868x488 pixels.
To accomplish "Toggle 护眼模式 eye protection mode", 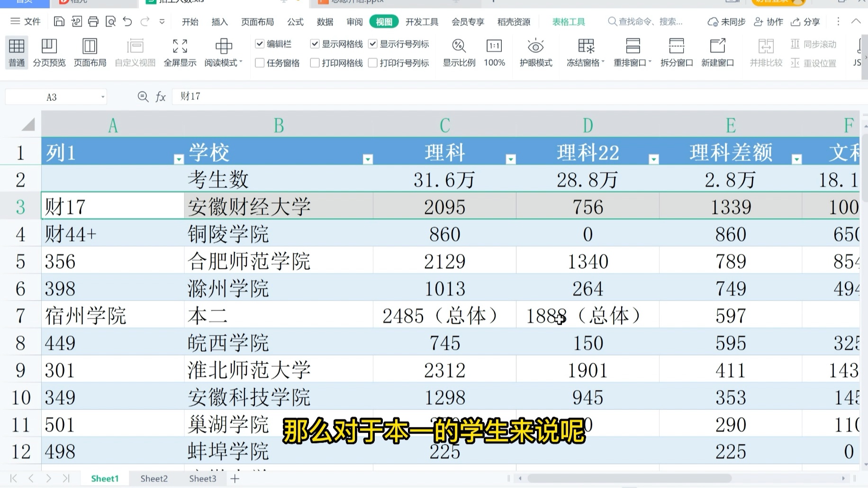I will click(536, 52).
